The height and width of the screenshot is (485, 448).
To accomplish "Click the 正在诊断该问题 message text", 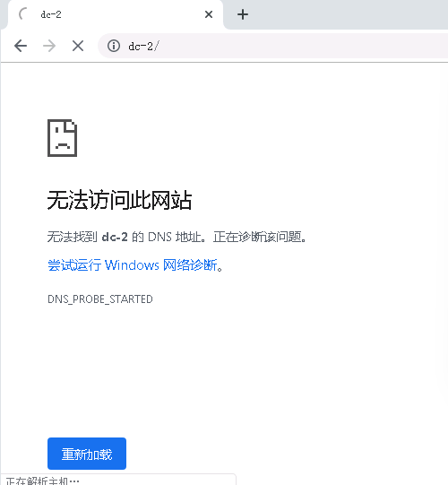I will pyautogui.click(x=257, y=237).
